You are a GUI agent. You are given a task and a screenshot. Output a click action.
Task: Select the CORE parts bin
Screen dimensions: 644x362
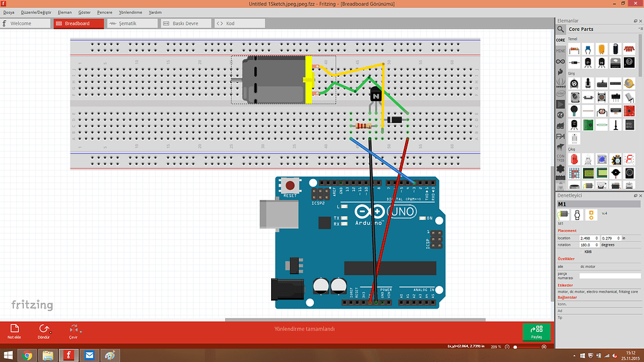(560, 40)
